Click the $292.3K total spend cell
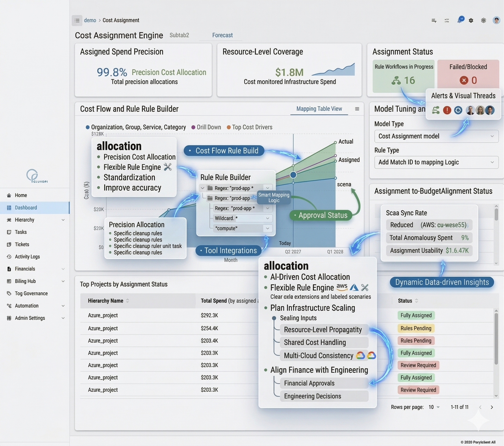Viewport: 504px width, 446px height. 209,315
